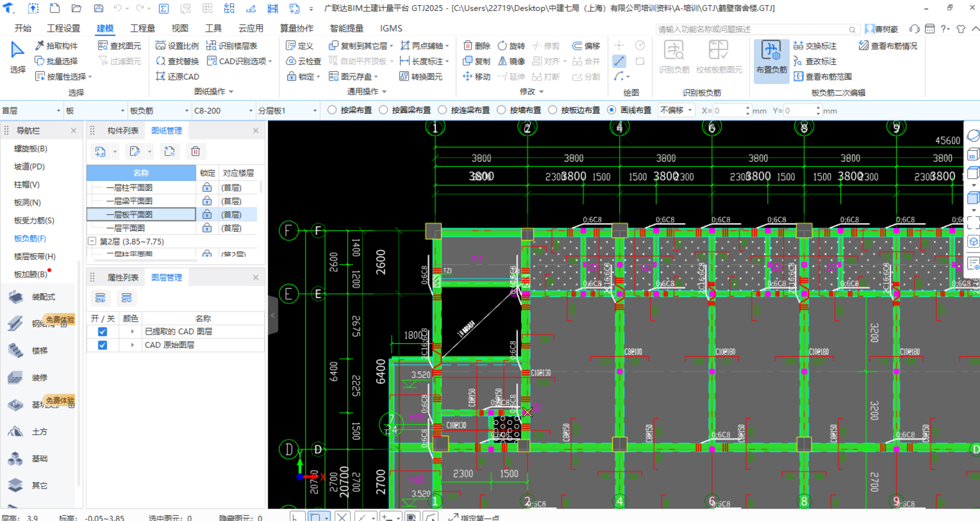Viewport: 980px width, 521px height.
Task: Click the 旋转 rotate tool
Action: [511, 46]
